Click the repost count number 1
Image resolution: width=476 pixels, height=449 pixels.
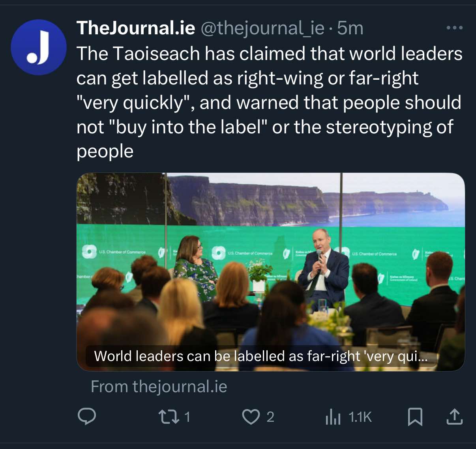click(187, 417)
